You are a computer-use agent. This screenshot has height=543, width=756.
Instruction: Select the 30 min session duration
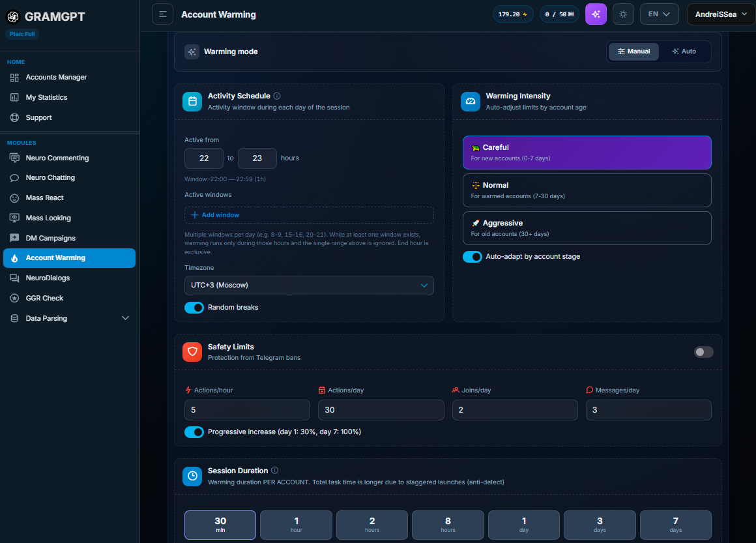point(220,525)
